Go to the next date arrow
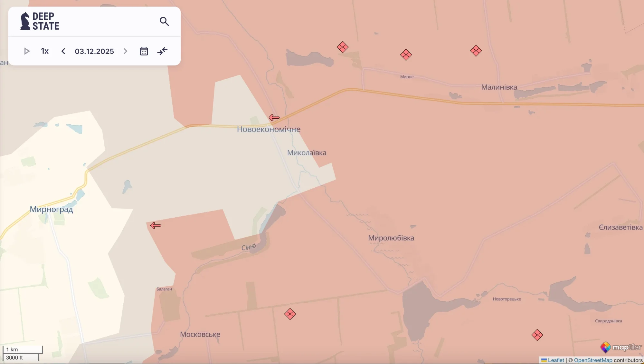The image size is (644, 364). [x=126, y=51]
